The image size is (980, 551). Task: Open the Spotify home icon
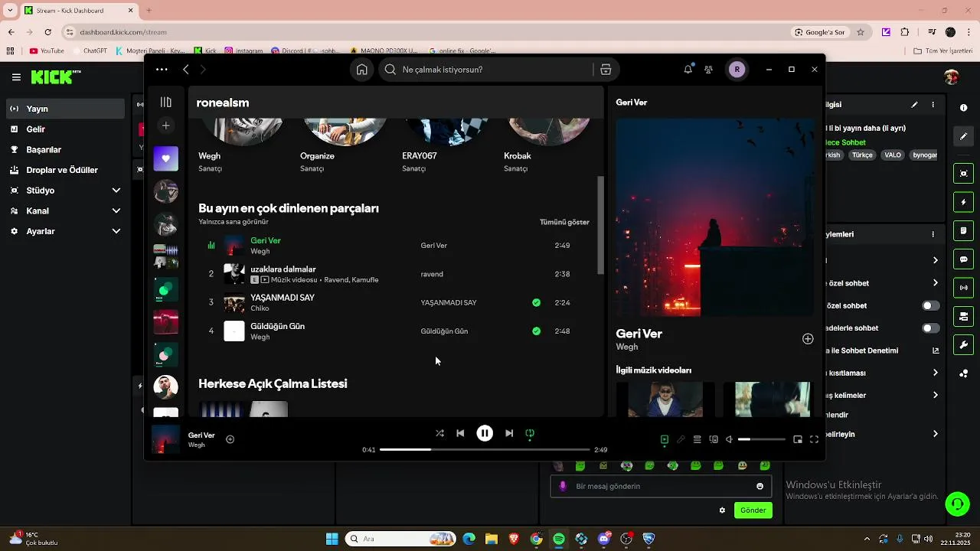[361, 70]
